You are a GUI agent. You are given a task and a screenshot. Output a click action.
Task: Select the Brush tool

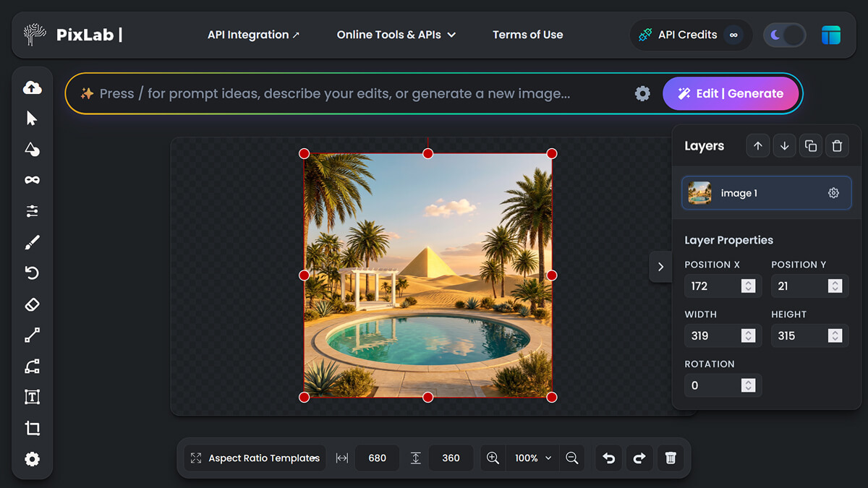(x=32, y=241)
